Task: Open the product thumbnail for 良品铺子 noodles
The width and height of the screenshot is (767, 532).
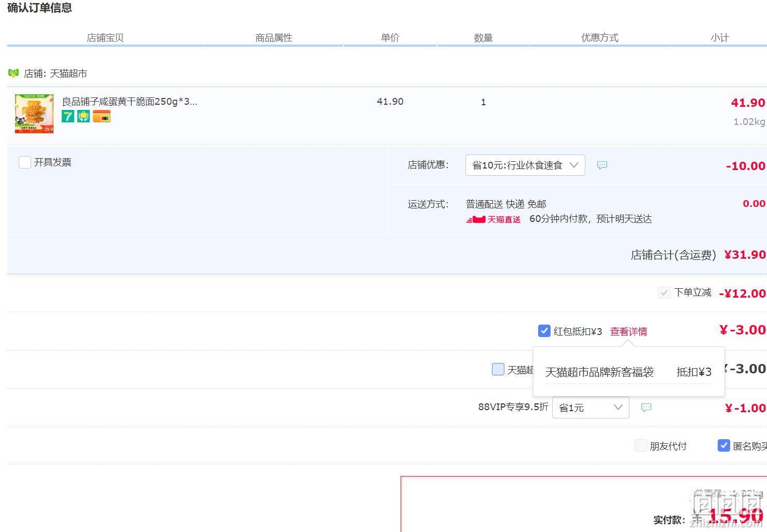Action: (34, 114)
